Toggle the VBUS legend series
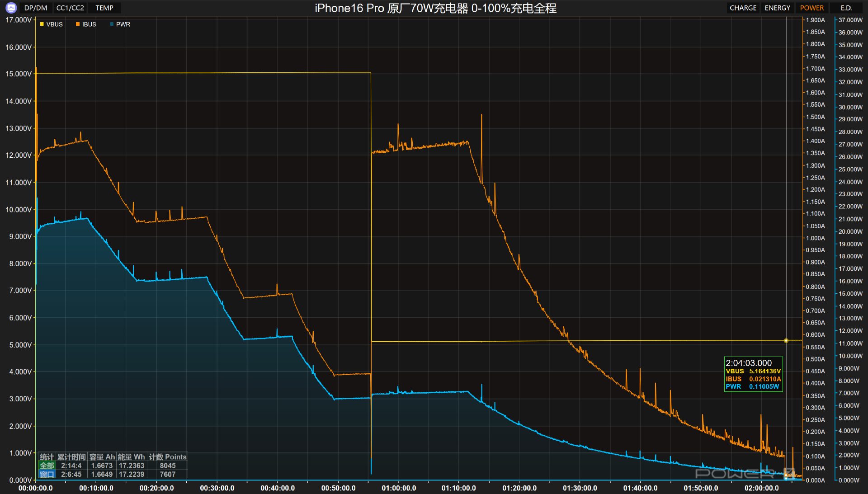Screen dimensions: 868x494 click(x=52, y=24)
